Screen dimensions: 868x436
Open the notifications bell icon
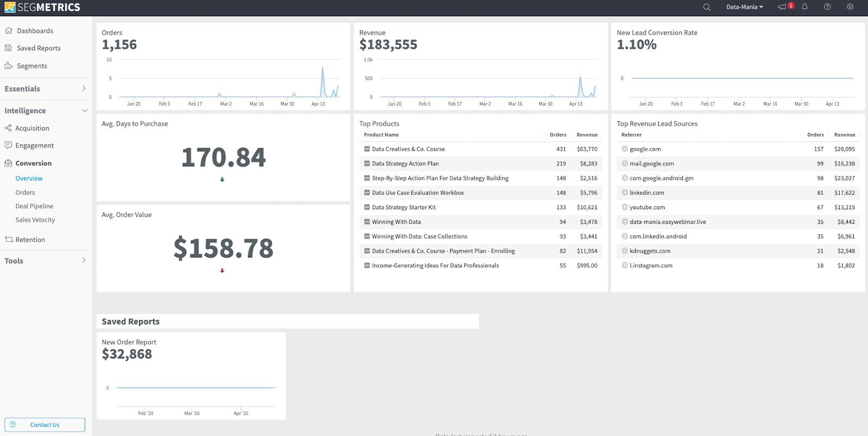pos(805,7)
